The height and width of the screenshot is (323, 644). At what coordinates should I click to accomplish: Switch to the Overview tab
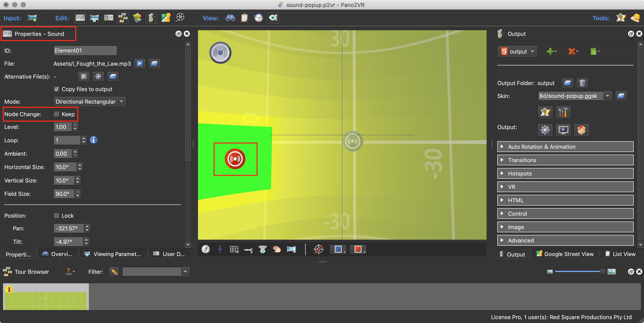58,254
